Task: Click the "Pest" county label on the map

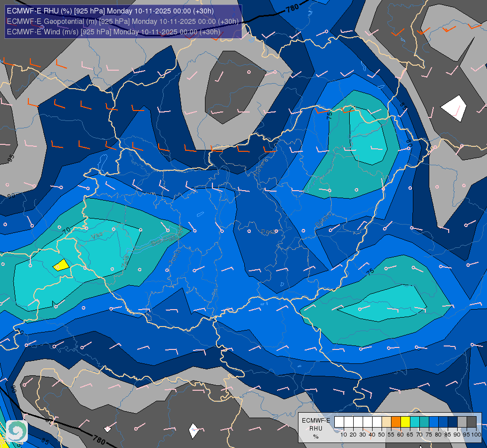Action: [268, 232]
